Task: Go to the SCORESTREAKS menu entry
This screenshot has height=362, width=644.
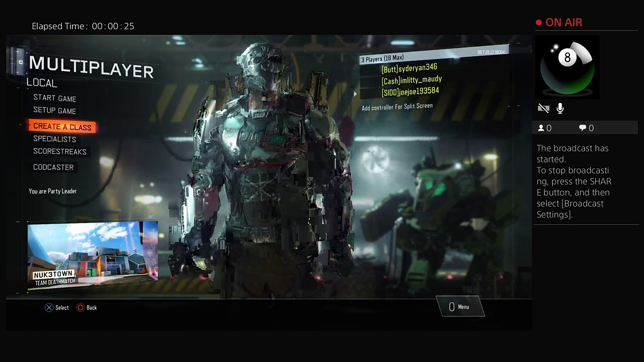Action: pos(60,151)
